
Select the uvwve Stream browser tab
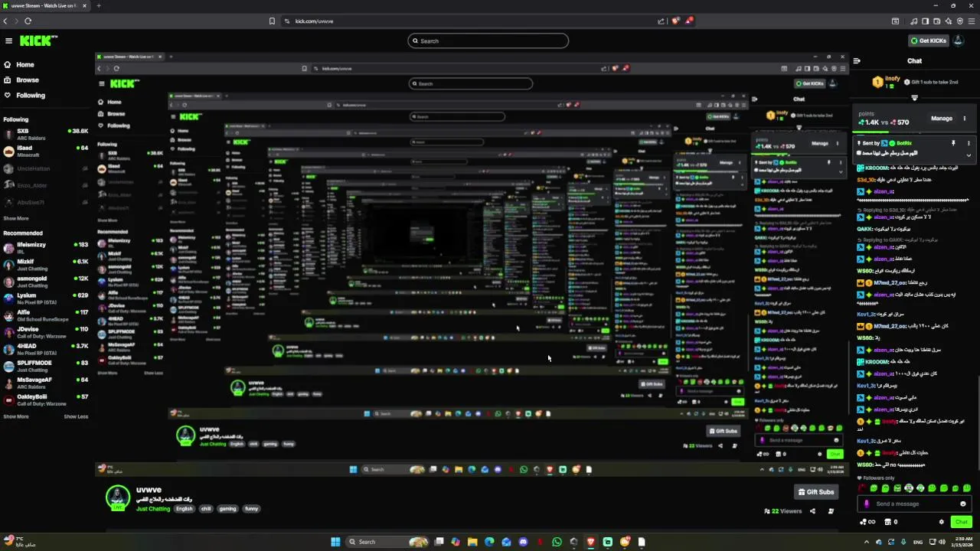46,6
